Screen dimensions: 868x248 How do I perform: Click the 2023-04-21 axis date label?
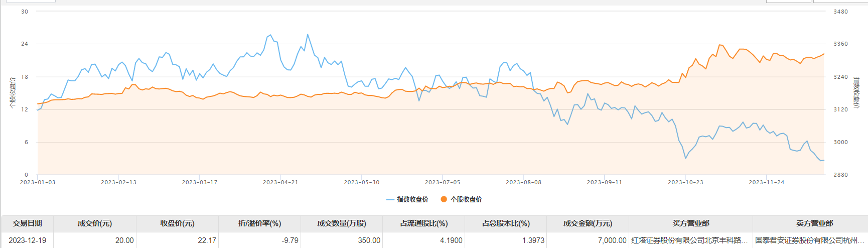280,182
